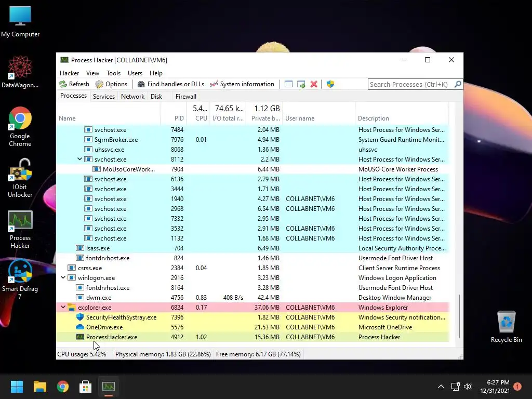The height and width of the screenshot is (399, 532).
Task: Open the Windows Start button
Action: point(17,387)
